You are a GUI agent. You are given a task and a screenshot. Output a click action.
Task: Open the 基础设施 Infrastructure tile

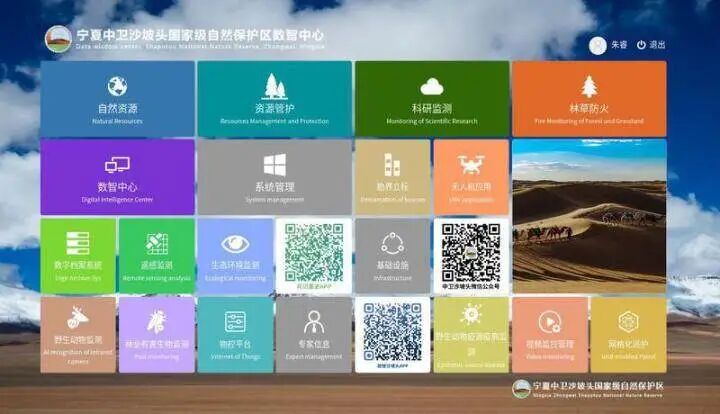[393, 256]
